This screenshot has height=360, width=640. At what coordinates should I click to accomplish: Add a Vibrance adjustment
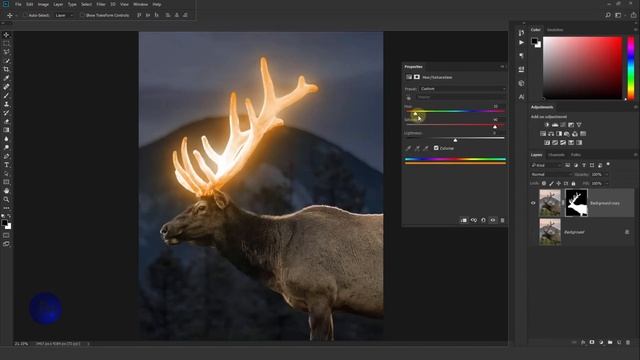point(579,125)
